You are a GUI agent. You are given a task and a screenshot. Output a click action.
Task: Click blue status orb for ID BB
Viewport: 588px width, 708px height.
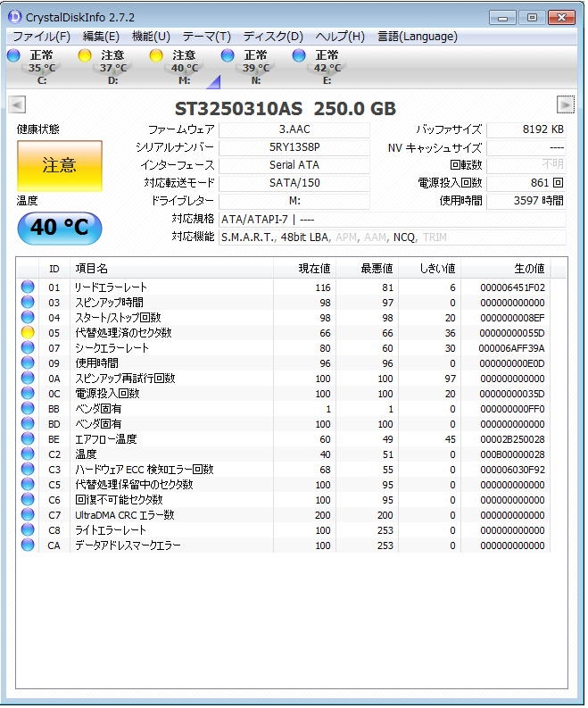tap(28, 409)
